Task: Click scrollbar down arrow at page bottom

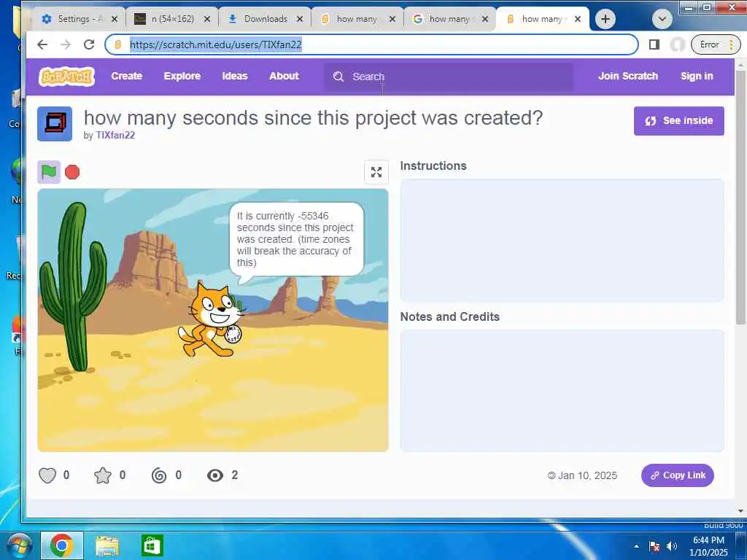Action: 740,511
